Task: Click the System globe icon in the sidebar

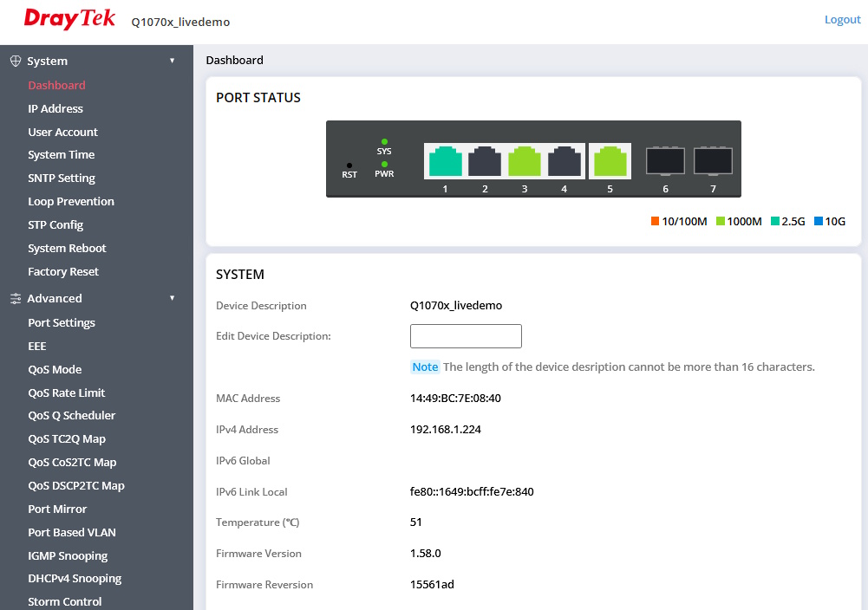Action: coord(16,61)
